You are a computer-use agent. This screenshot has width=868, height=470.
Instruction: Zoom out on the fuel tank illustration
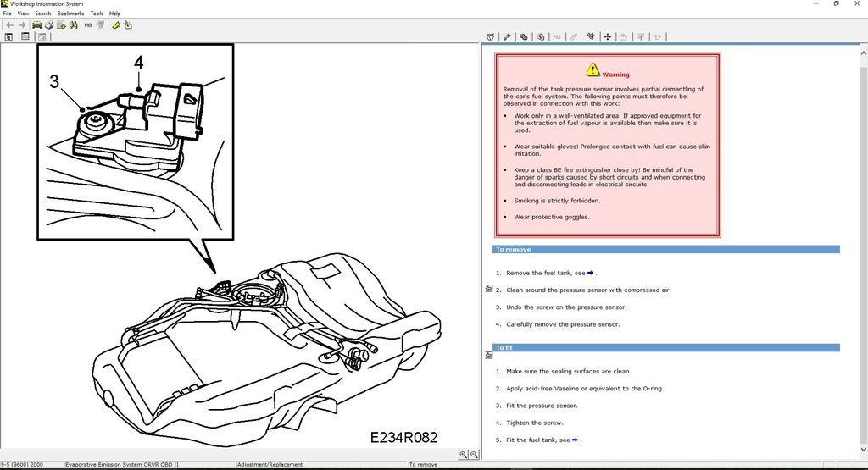[473, 455]
